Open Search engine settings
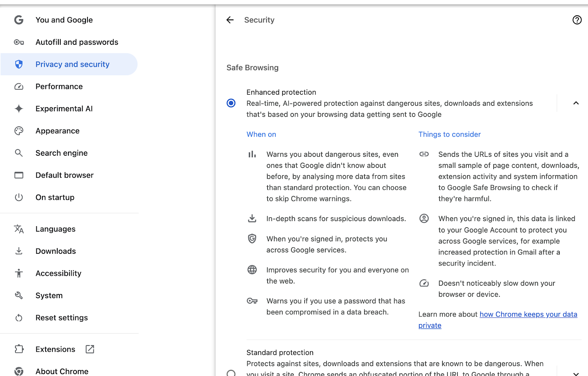Image resolution: width=588 pixels, height=376 pixels. [x=69, y=153]
